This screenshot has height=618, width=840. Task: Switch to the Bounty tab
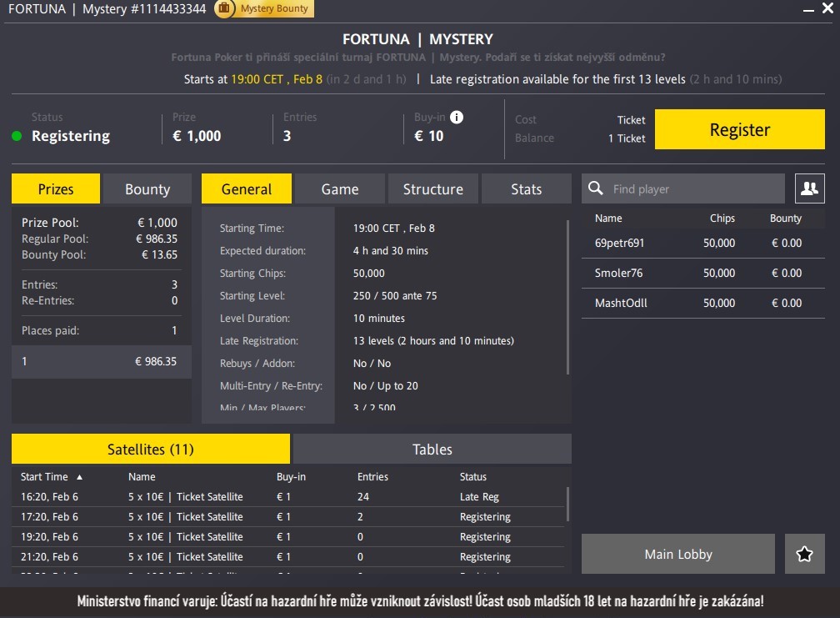tap(147, 188)
